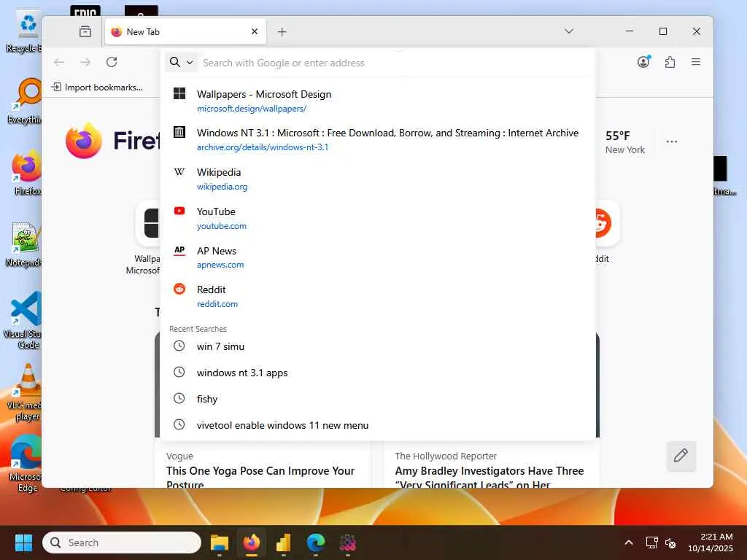The width and height of the screenshot is (747, 560).
Task: Click the reddit.com URL text
Action: pyautogui.click(x=217, y=304)
